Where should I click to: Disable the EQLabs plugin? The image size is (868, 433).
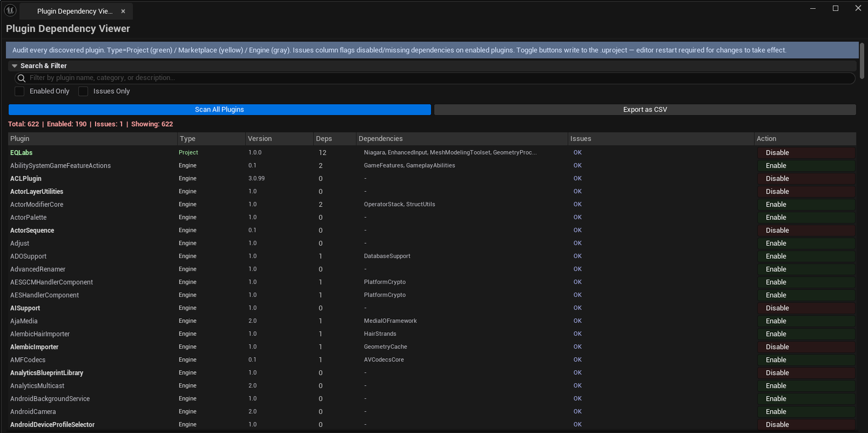pos(806,153)
